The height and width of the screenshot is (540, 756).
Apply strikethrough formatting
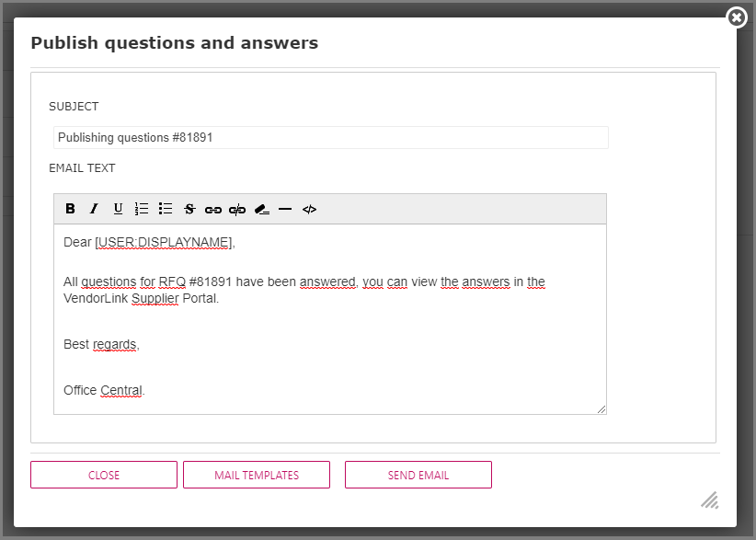point(189,209)
